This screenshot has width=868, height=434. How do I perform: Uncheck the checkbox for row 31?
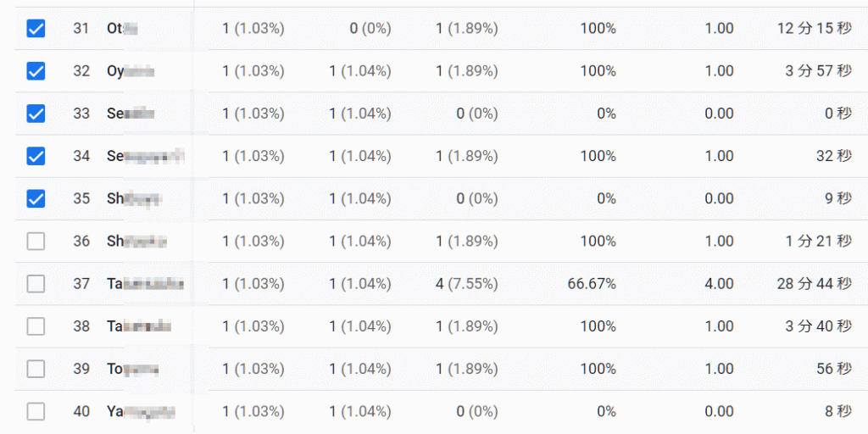point(36,29)
